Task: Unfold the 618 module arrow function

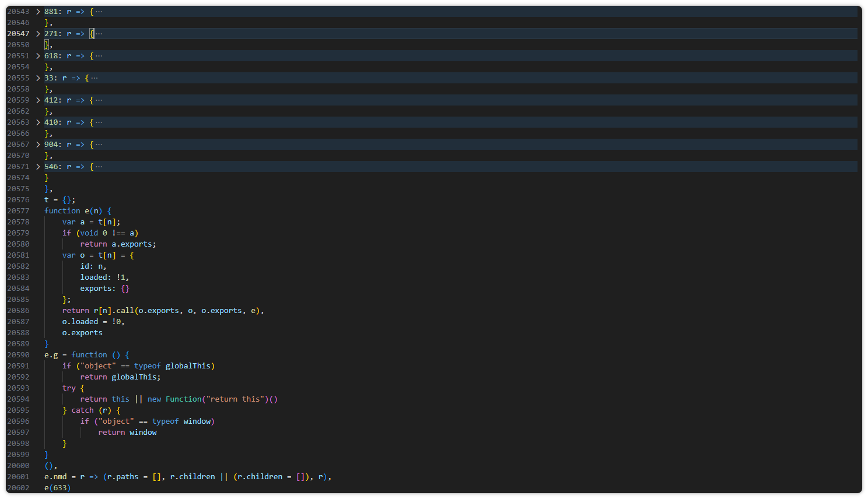Action: pyautogui.click(x=38, y=56)
